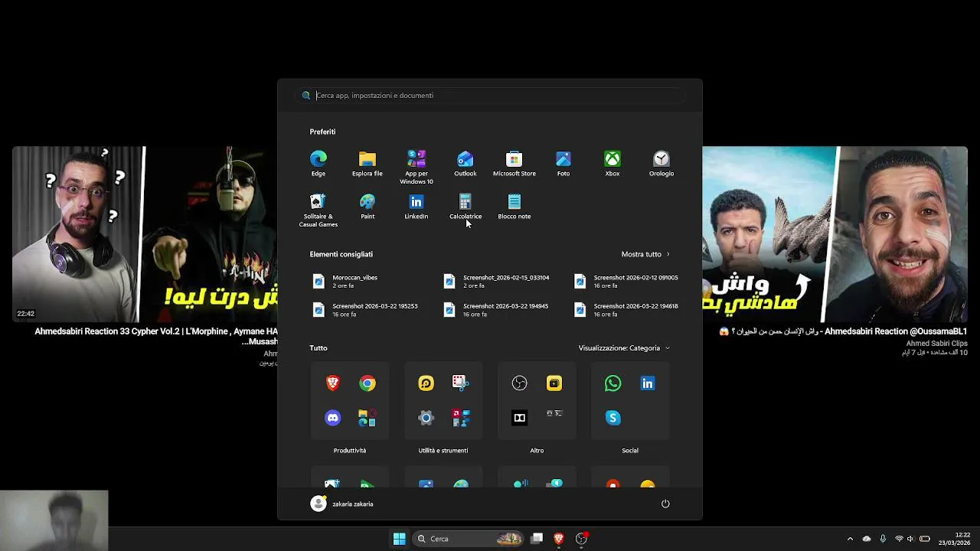This screenshot has height=551, width=980.
Task: Expand more apps folder in Produttività group
Action: click(x=367, y=418)
